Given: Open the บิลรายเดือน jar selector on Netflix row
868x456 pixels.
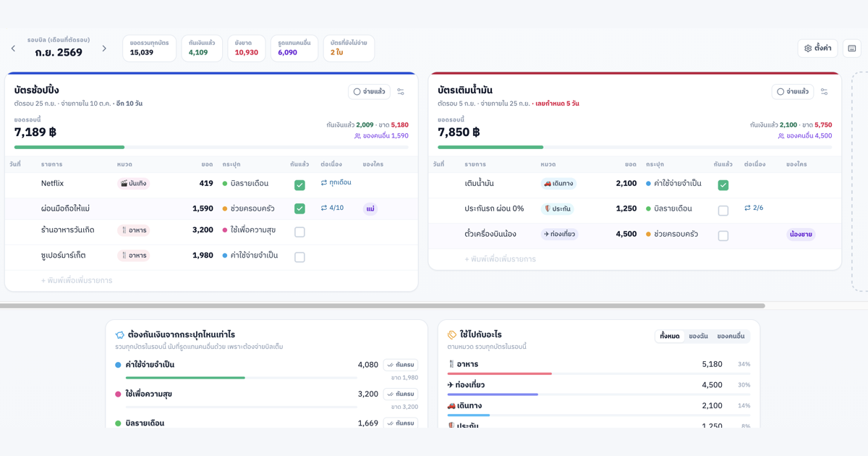Looking at the screenshot, I should click(x=246, y=184).
